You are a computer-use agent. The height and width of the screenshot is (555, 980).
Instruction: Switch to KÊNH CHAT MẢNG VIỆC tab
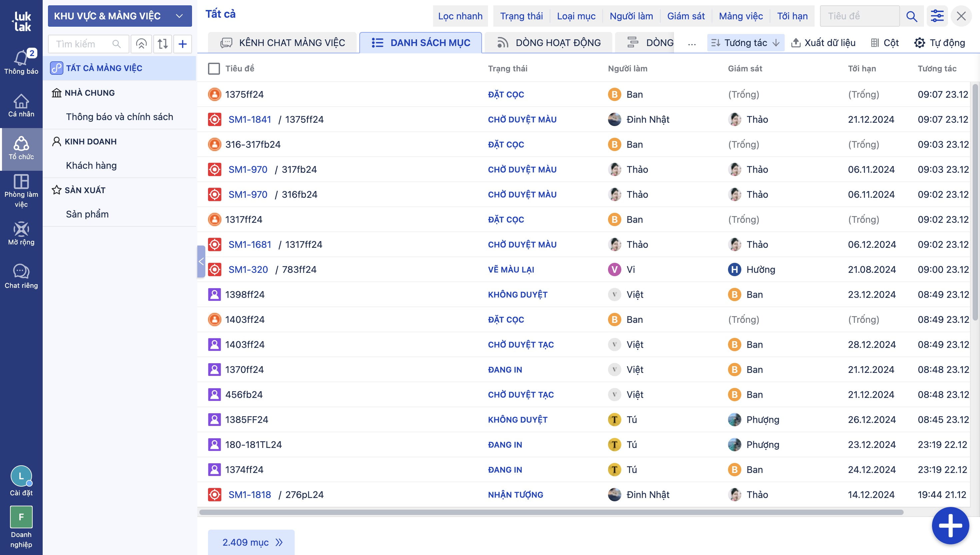click(283, 43)
